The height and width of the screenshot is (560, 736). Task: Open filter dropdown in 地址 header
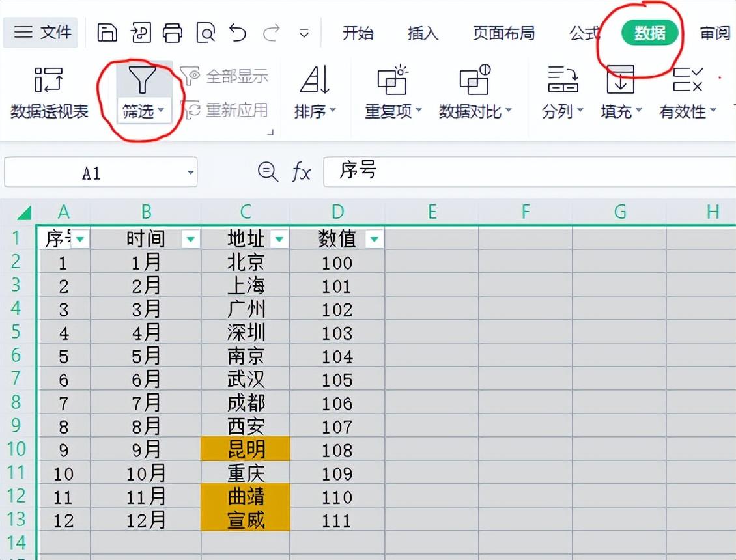tap(279, 240)
